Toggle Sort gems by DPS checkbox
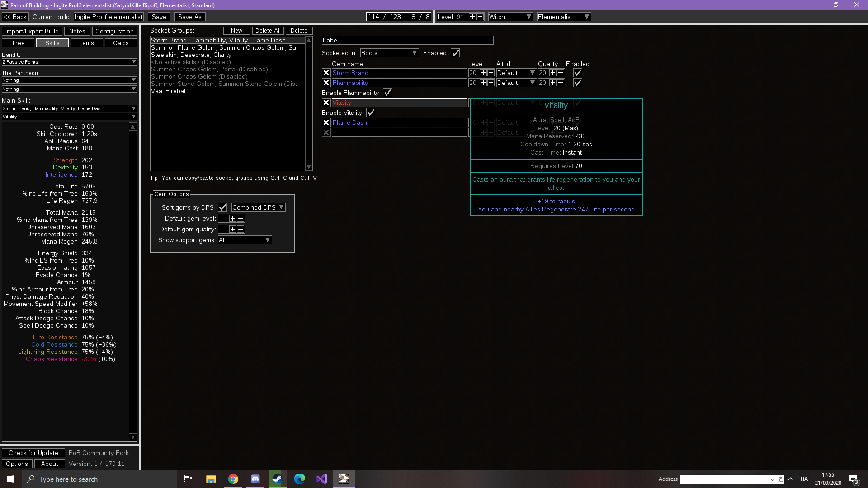The image size is (868, 488). coord(222,207)
